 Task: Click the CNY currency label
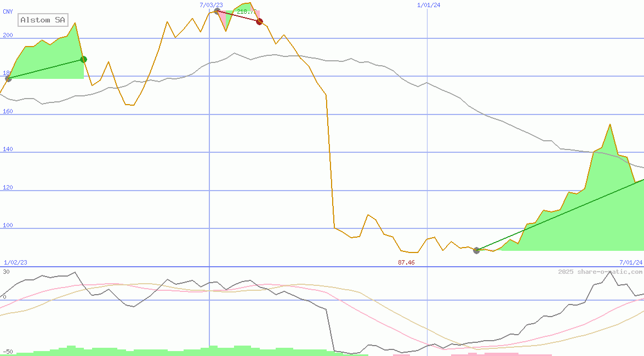pos(8,12)
